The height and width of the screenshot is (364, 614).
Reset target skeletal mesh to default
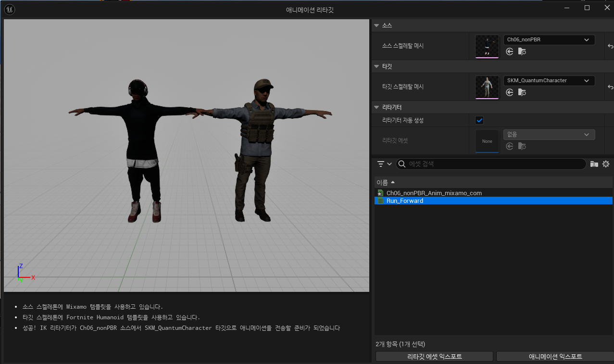[x=610, y=87]
